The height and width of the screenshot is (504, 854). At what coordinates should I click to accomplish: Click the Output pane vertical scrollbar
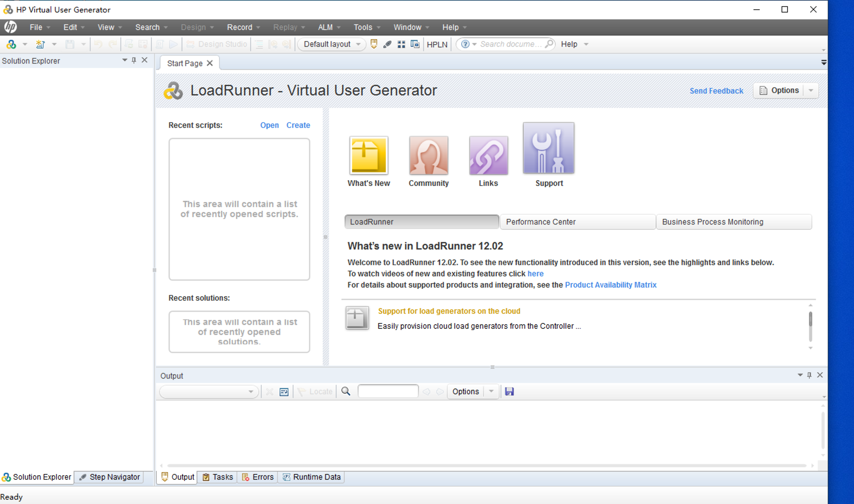(x=823, y=430)
